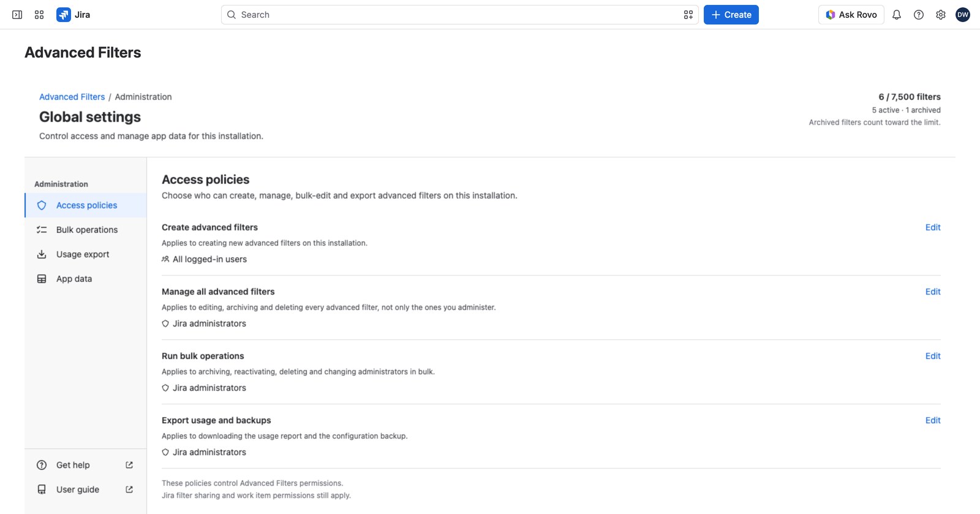Open the app switcher grid icon
This screenshot has width=980, height=514.
[39, 15]
